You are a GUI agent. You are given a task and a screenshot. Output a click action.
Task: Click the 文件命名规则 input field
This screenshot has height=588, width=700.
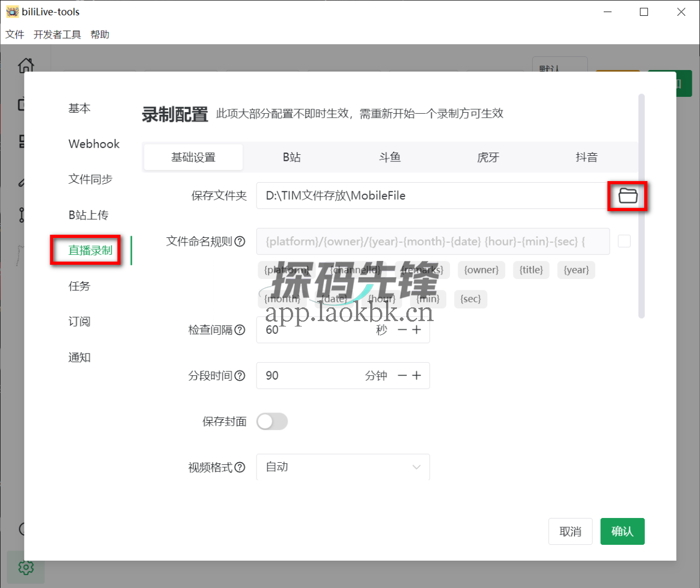(x=433, y=241)
